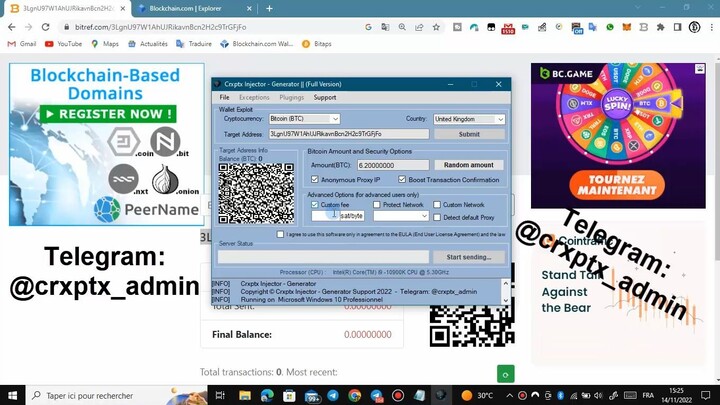Image resolution: width=720 pixels, height=405 pixels.
Task: Open the Gmail checker extension with red badge
Action: [508, 28]
